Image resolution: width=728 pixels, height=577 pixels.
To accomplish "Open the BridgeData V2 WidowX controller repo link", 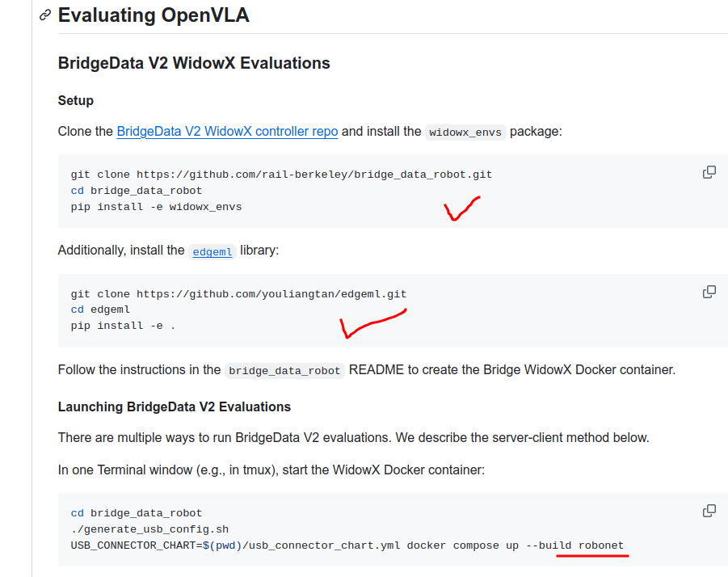I will coord(226,131).
